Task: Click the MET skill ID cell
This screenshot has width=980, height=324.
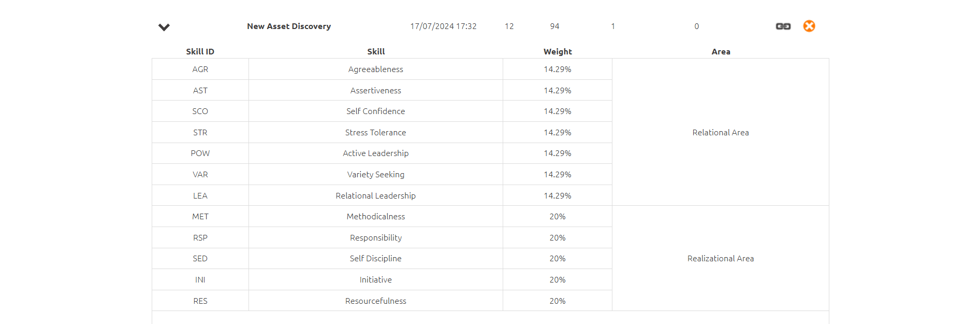Action: tap(200, 216)
